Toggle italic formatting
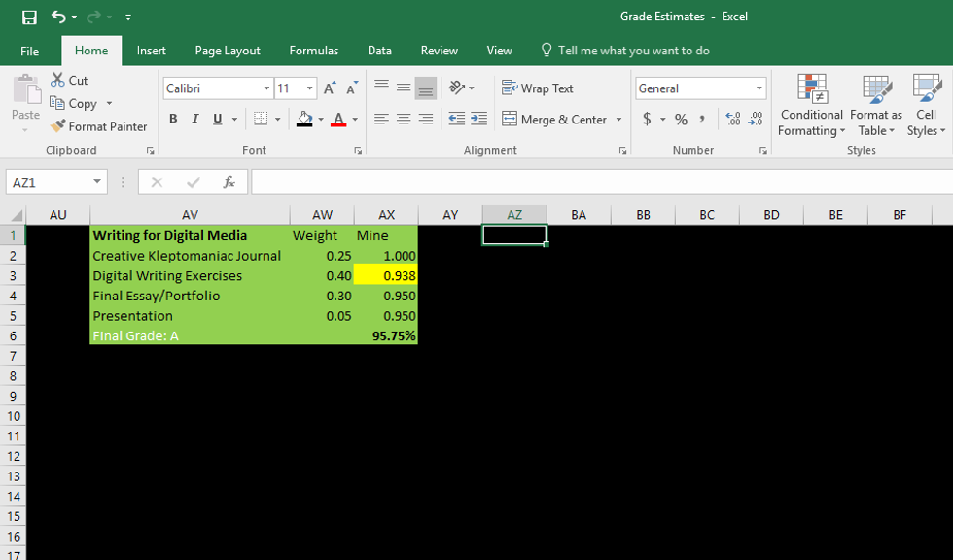 [x=194, y=119]
